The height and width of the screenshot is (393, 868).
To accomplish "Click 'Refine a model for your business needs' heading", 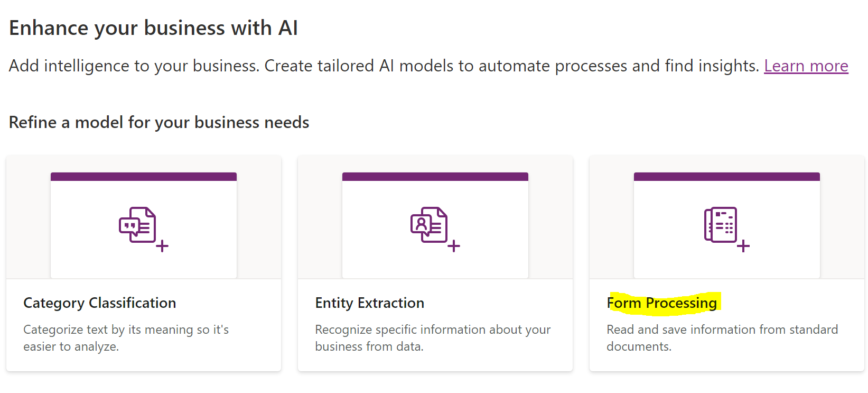I will click(x=159, y=123).
